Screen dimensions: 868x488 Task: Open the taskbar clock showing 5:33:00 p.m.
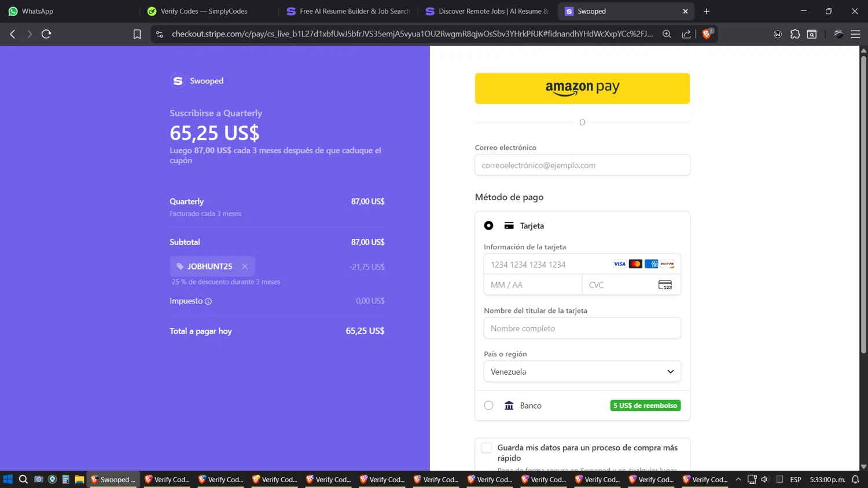point(827,479)
